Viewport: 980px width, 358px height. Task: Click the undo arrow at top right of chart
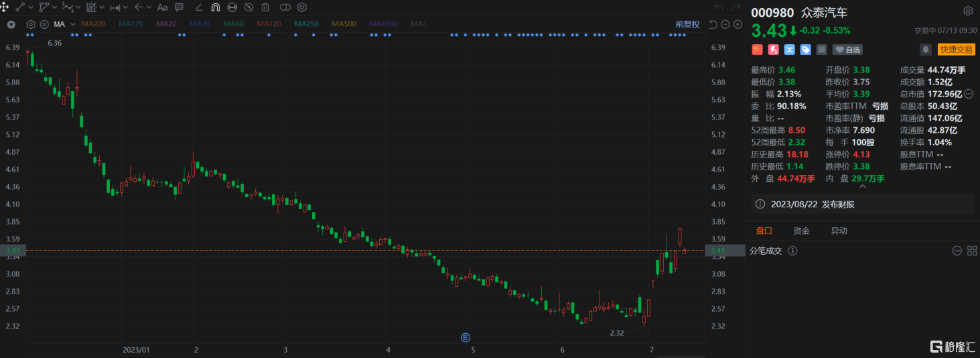719,7
